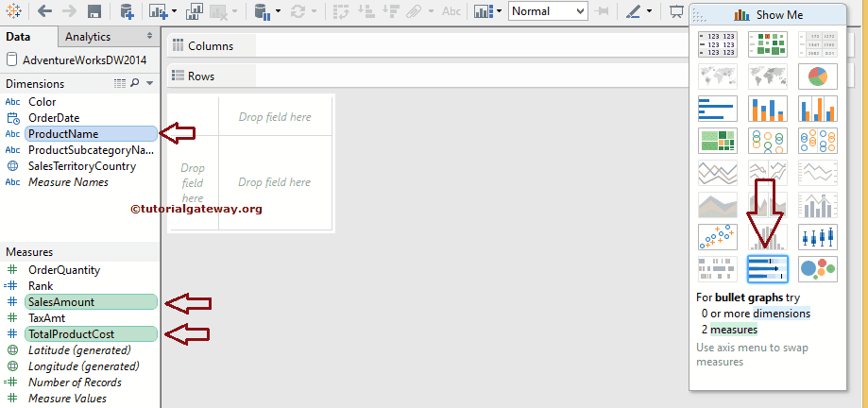Click the redo forward arrow

point(70,11)
